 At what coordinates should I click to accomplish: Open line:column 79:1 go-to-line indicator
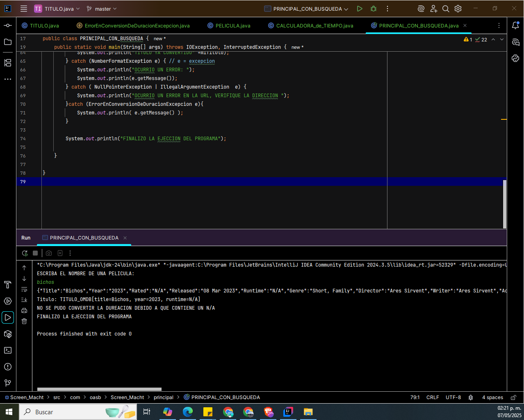point(415,397)
